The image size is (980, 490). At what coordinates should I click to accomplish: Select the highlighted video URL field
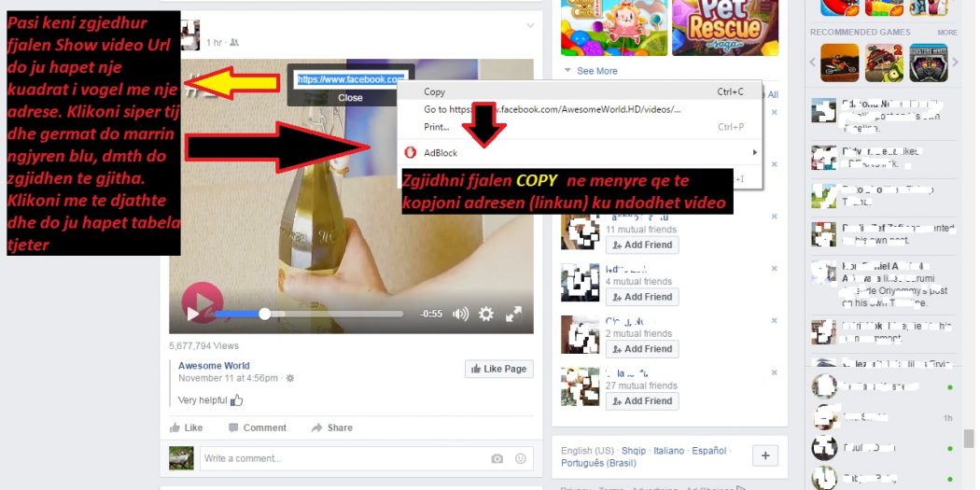[x=351, y=79]
